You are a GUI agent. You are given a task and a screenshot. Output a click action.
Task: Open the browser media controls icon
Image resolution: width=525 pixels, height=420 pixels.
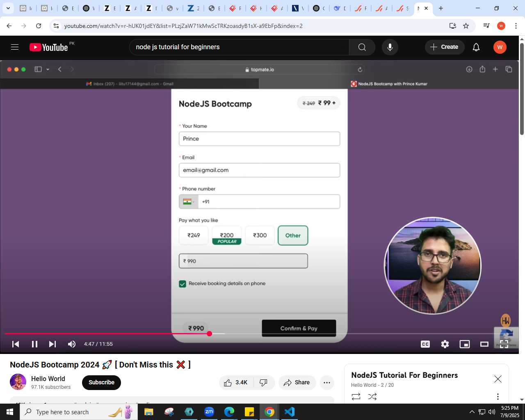[486, 26]
